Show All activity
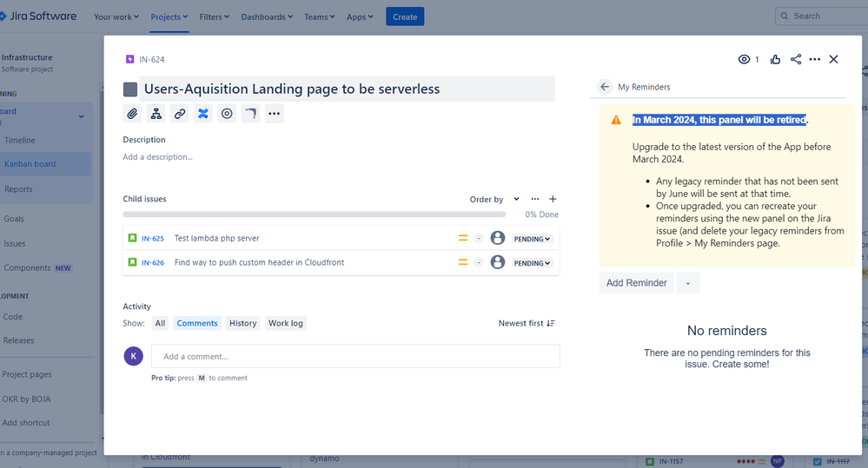868x468 pixels. [160, 323]
